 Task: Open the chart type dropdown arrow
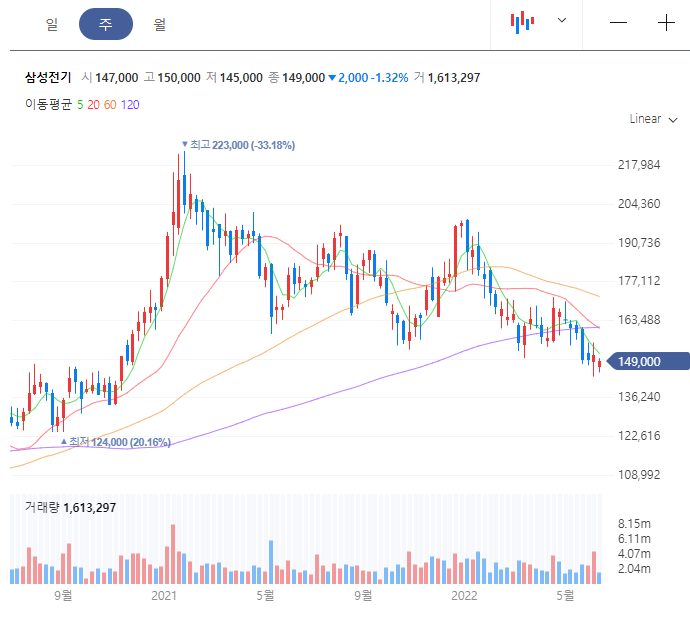562,20
